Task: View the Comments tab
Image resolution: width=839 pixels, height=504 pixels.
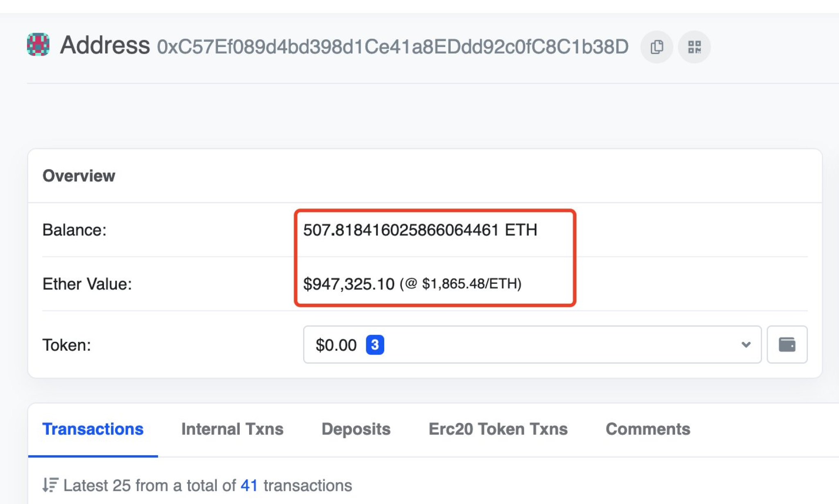Action: 648,429
